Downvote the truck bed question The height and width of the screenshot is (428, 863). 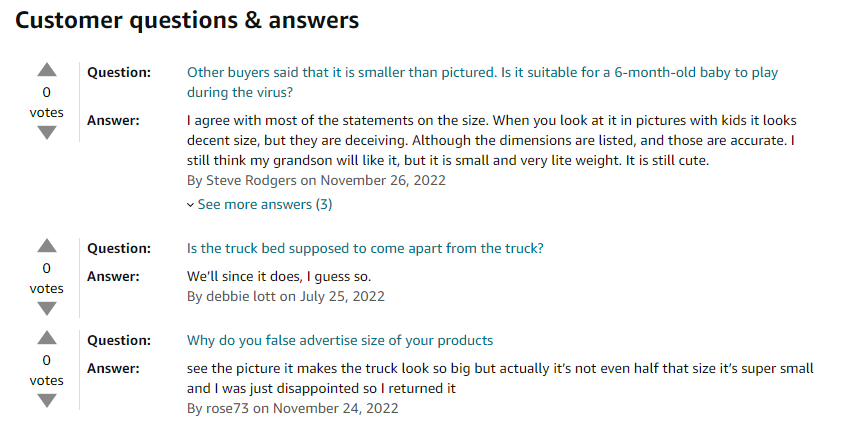point(47,309)
